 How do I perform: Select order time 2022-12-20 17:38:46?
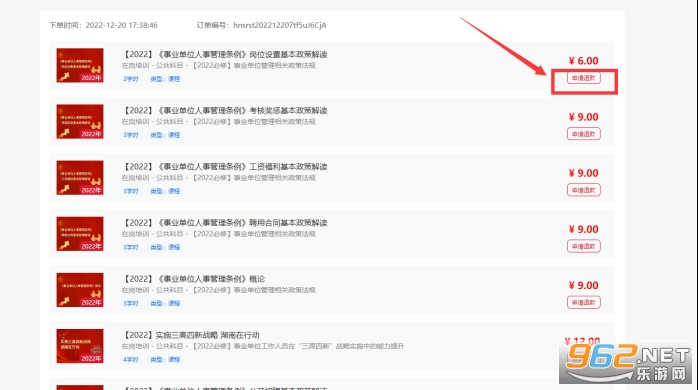coord(122,25)
